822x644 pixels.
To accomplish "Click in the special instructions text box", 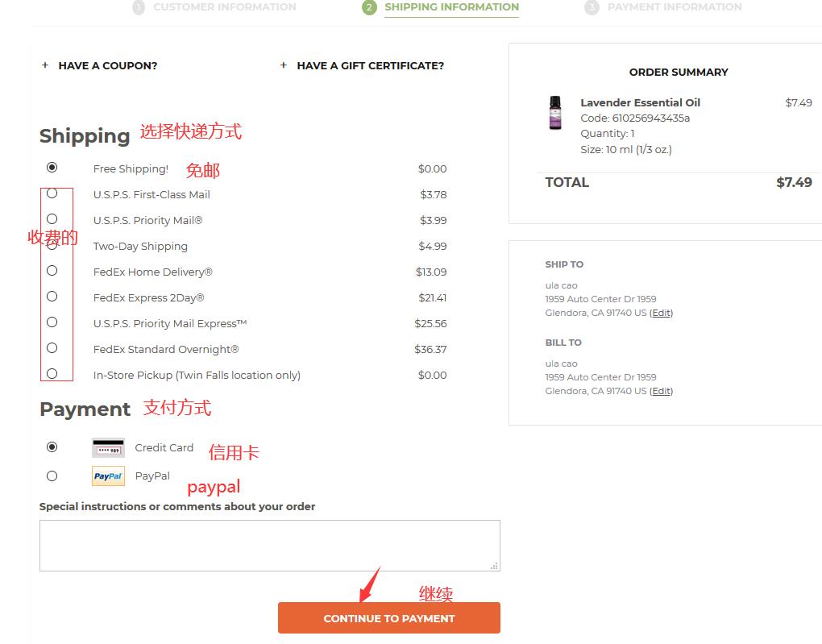I will 270,546.
